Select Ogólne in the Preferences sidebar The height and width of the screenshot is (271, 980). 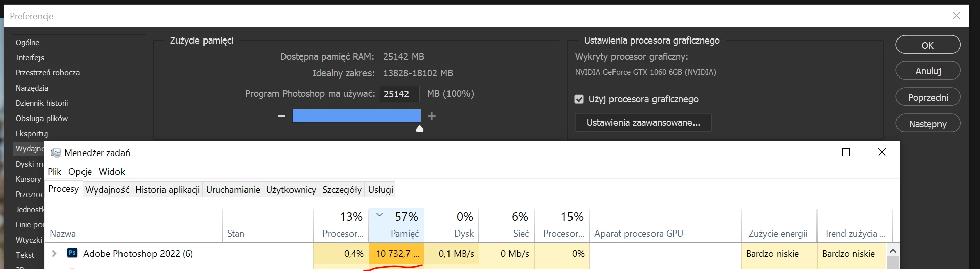click(x=27, y=43)
